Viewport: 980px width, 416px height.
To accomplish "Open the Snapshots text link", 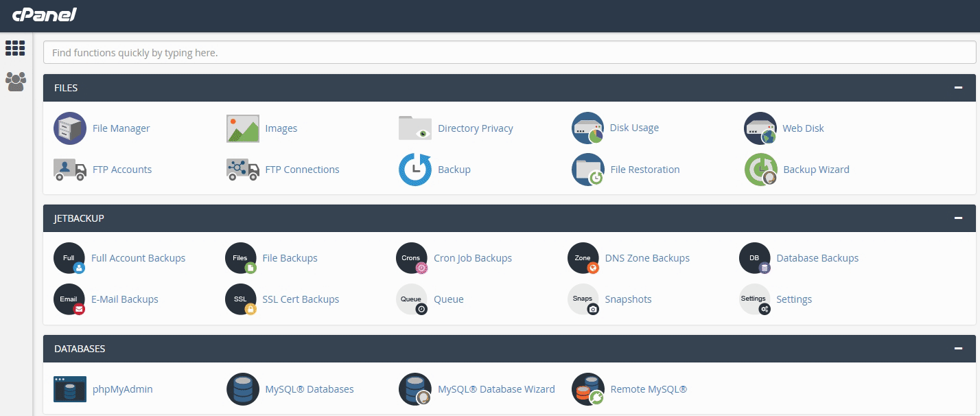I will [x=628, y=299].
